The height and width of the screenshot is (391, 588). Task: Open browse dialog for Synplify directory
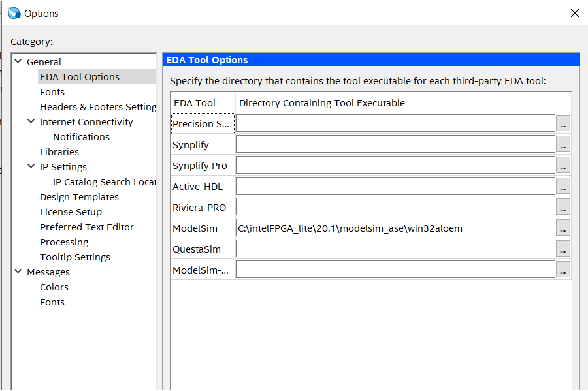[563, 144]
